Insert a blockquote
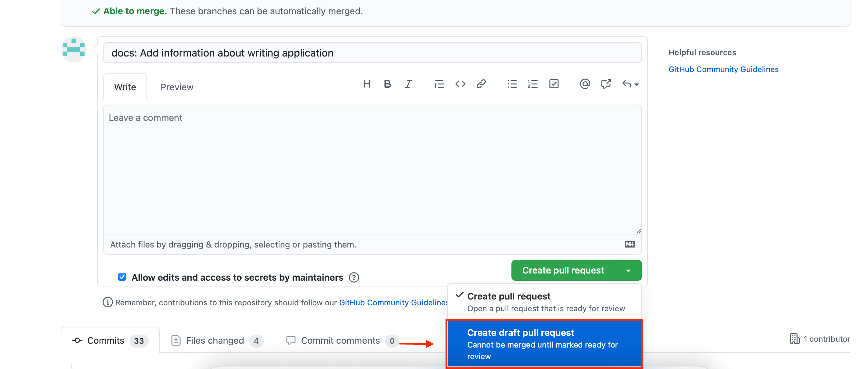 pyautogui.click(x=439, y=84)
